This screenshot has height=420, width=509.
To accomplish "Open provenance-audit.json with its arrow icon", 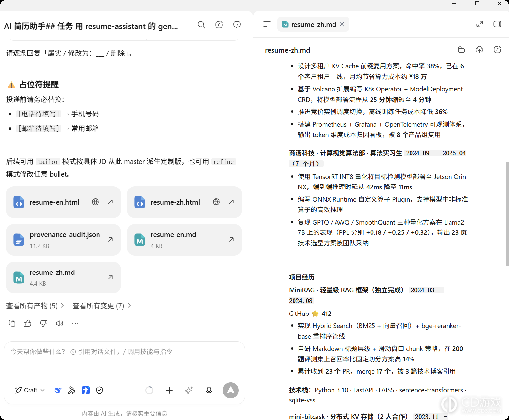I will (x=111, y=239).
